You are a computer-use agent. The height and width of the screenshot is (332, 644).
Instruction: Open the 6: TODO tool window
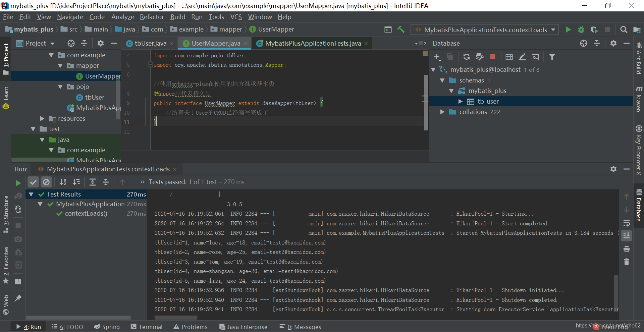[67, 327]
